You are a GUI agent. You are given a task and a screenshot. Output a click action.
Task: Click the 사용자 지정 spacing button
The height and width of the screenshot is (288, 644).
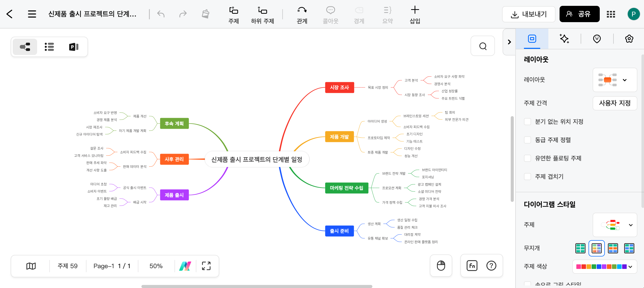pos(615,103)
